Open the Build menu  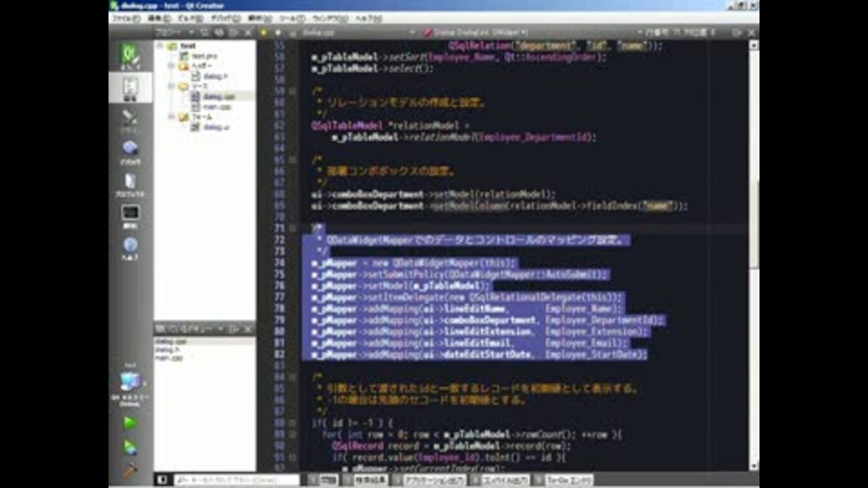click(x=190, y=18)
